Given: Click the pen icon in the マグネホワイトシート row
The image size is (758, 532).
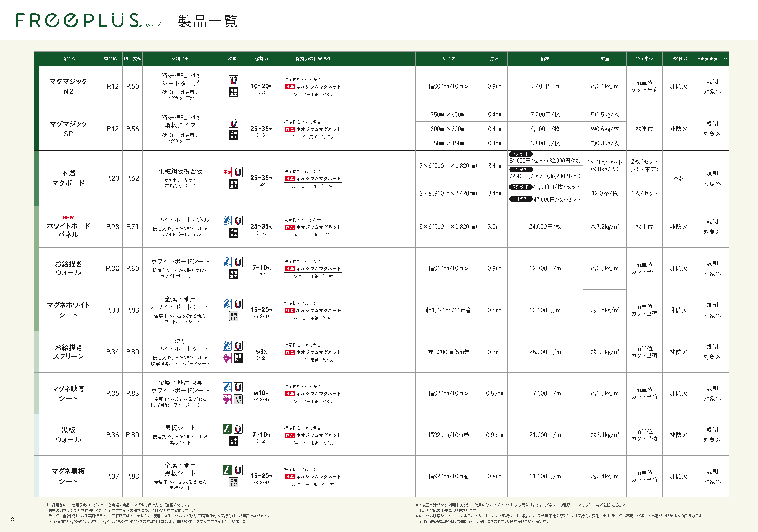Looking at the screenshot, I should point(227,304).
